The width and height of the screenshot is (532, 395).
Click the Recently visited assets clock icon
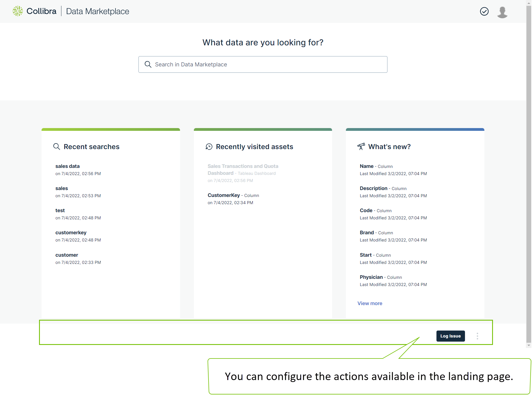click(x=209, y=147)
